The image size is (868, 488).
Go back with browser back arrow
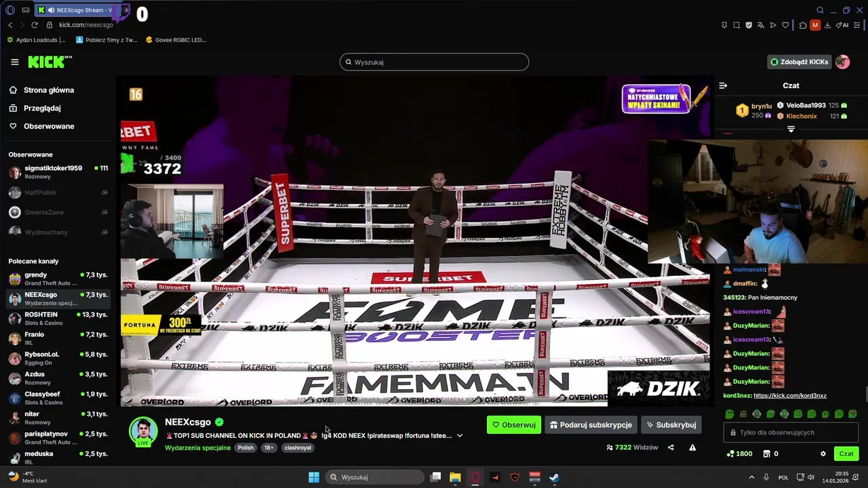click(x=10, y=25)
